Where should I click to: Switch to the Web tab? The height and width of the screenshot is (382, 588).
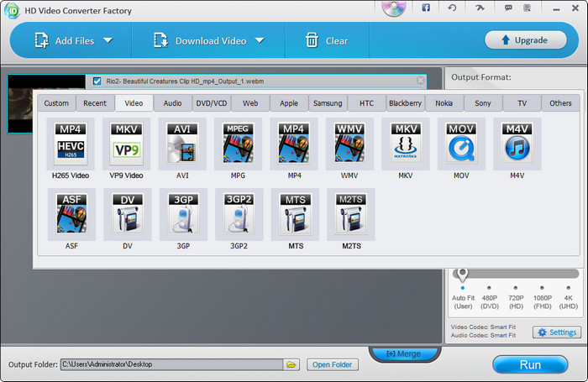coord(250,103)
